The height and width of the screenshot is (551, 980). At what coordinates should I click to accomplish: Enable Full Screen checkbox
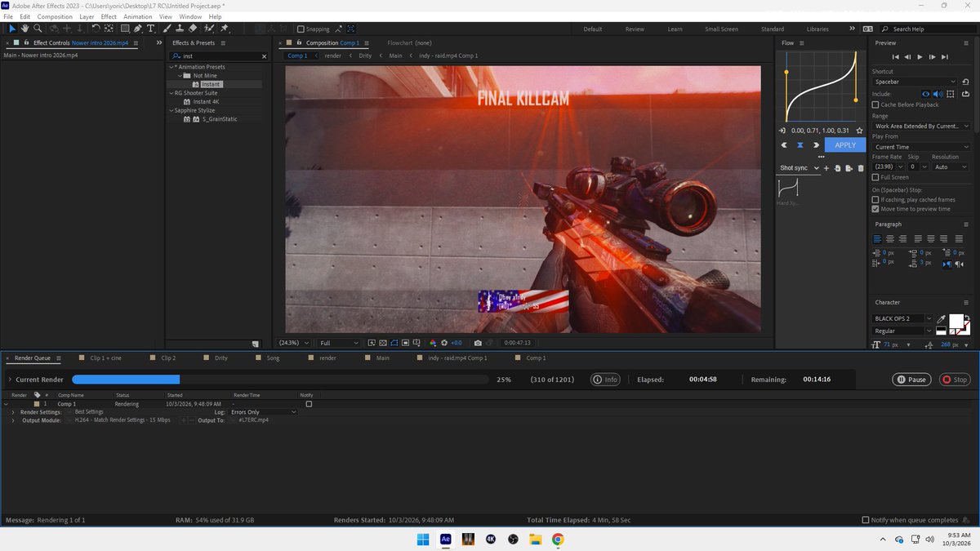click(875, 177)
